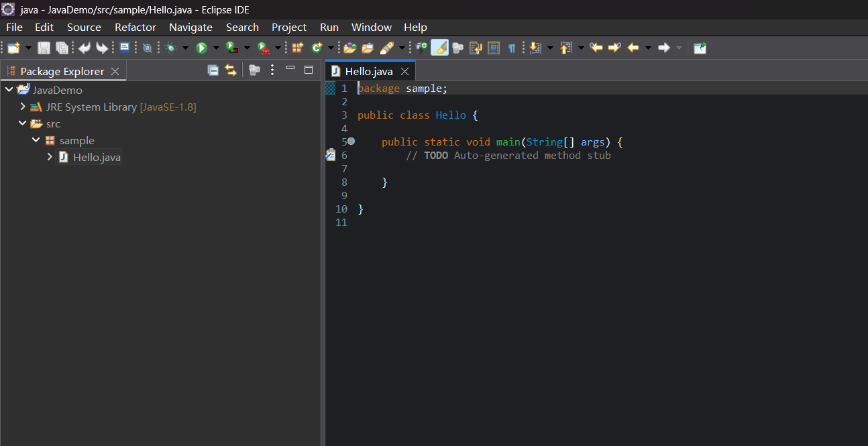Start Debug with the bug icon
This screenshot has height=446, width=868.
point(171,48)
